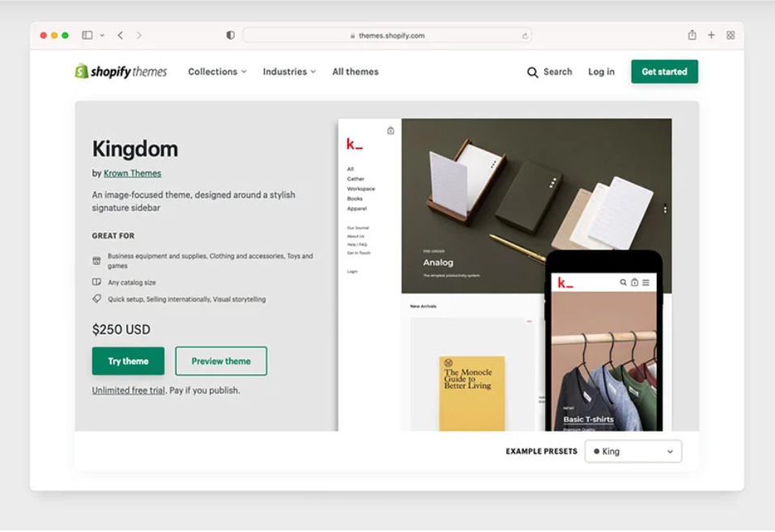Screen dimensions: 775x532
Task: Click the Search magnifier in header
Action: [x=532, y=72]
